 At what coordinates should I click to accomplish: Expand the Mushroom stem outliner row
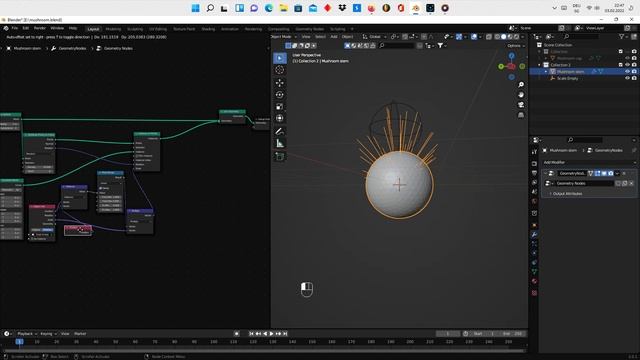546,71
